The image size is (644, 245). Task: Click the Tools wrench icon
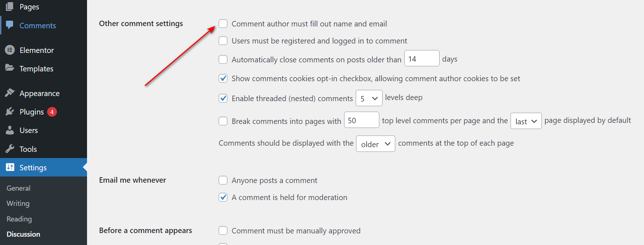pyautogui.click(x=10, y=149)
